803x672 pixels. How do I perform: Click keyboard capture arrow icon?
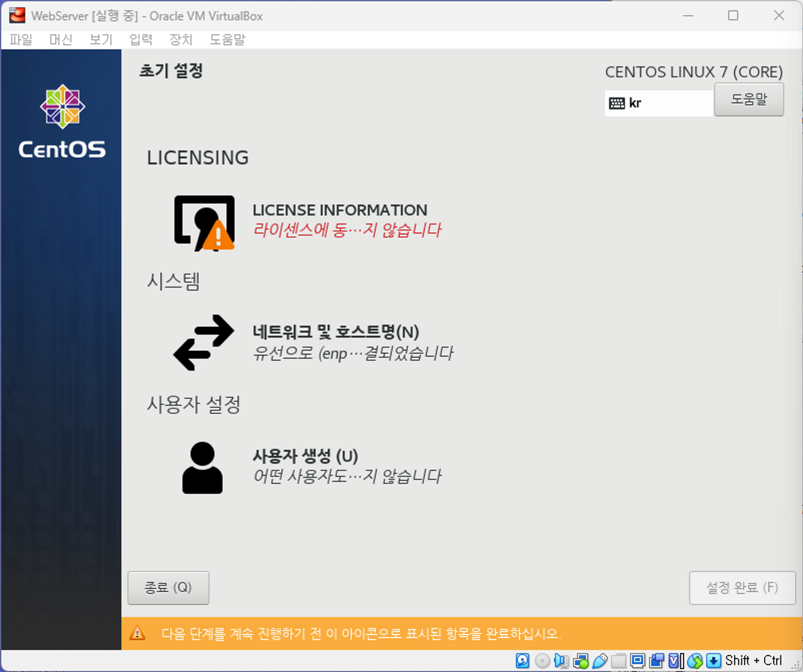[x=714, y=660]
